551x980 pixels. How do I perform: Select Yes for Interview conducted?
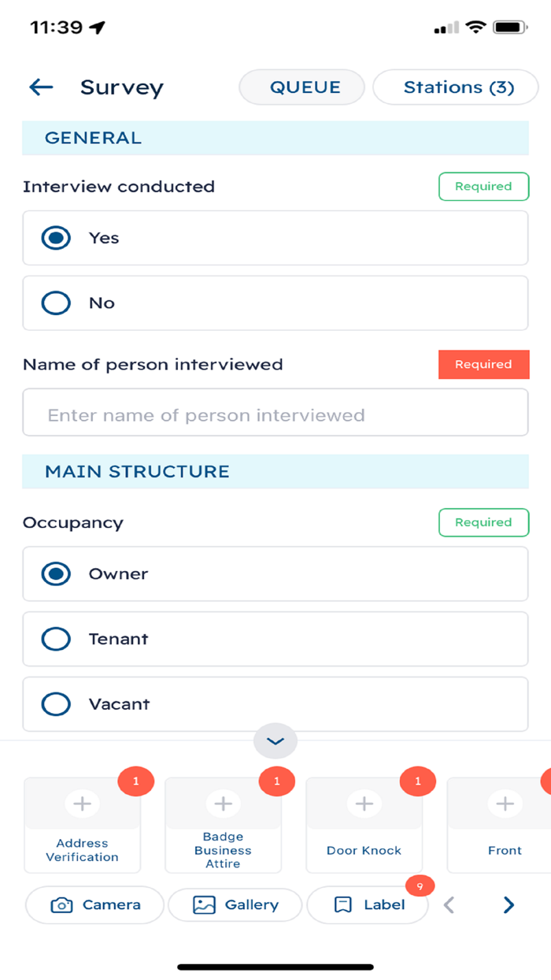[56, 237]
